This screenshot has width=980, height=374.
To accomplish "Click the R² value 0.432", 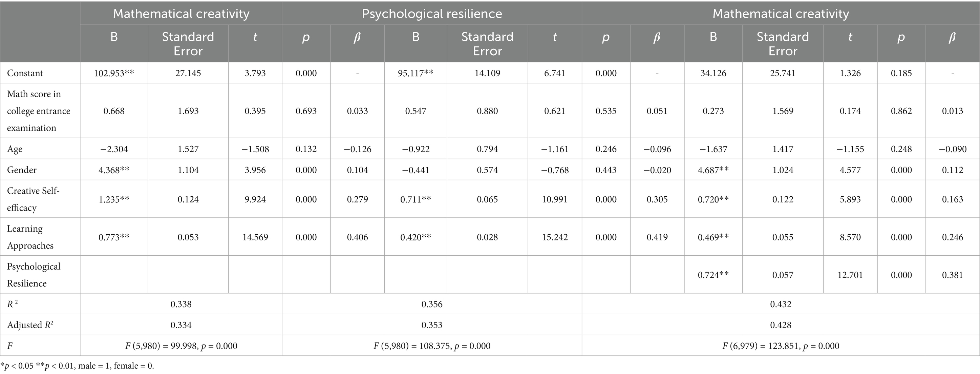I will pos(781,304).
